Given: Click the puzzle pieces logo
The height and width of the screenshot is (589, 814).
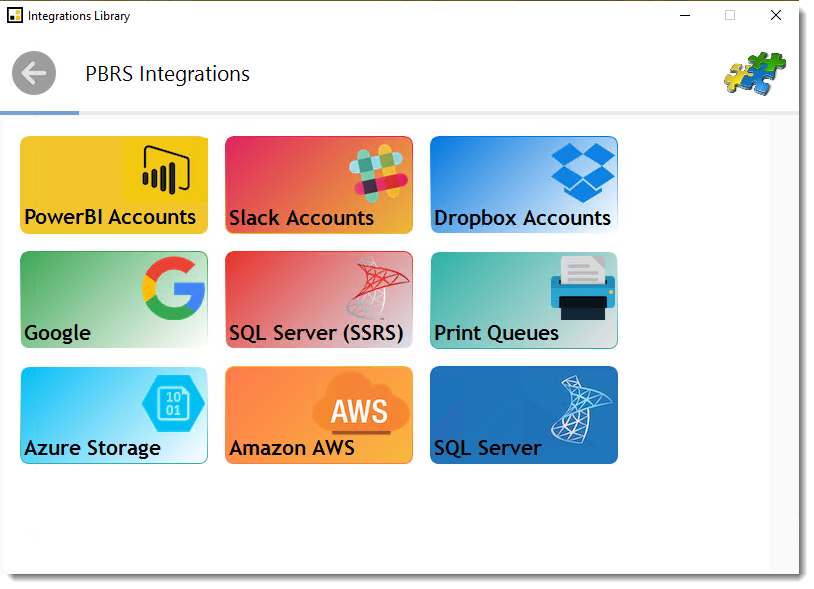Looking at the screenshot, I should (756, 73).
